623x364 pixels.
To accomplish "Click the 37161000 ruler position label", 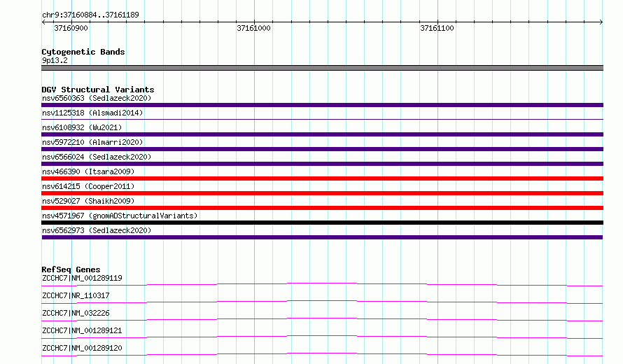I will (x=253, y=28).
